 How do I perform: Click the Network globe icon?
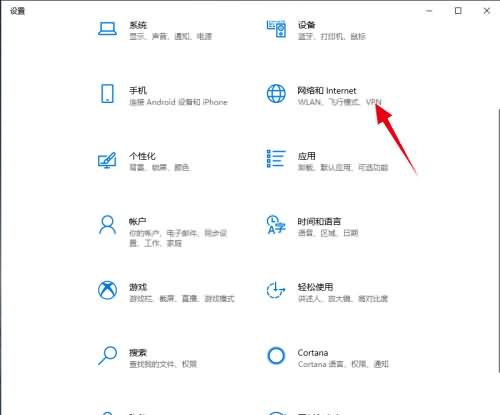tap(276, 93)
